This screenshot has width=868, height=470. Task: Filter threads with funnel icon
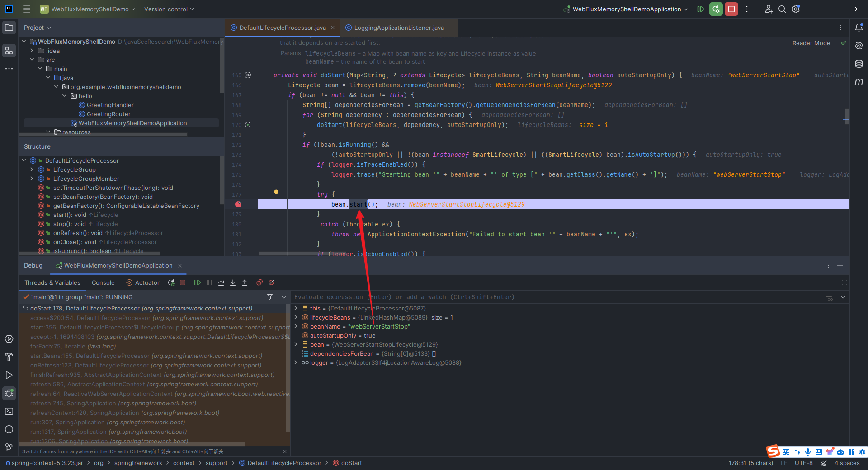(x=270, y=297)
